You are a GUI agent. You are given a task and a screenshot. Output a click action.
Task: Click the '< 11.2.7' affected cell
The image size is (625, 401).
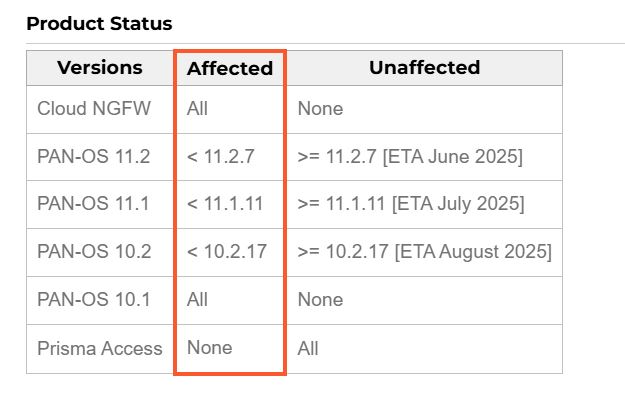(x=220, y=156)
